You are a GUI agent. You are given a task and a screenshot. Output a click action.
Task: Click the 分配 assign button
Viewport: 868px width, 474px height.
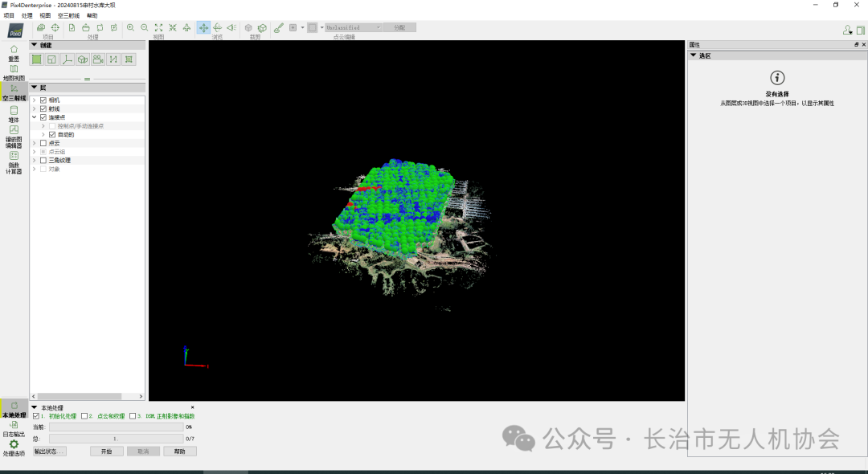click(399, 27)
